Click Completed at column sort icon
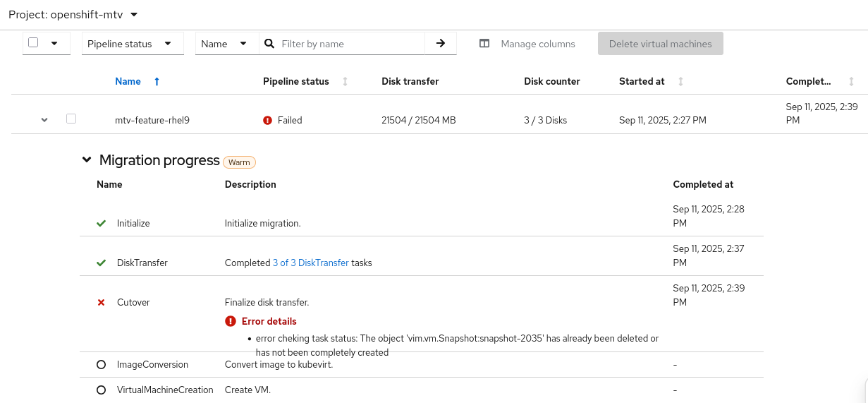Viewport: 868px width, 403px height. (852, 82)
